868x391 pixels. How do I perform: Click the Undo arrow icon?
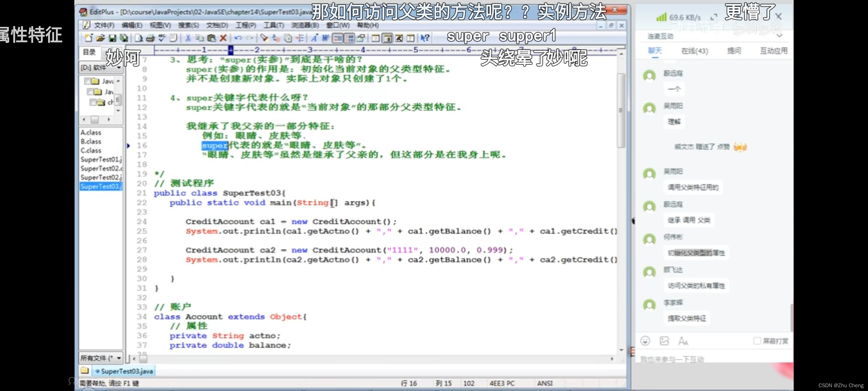click(x=238, y=38)
